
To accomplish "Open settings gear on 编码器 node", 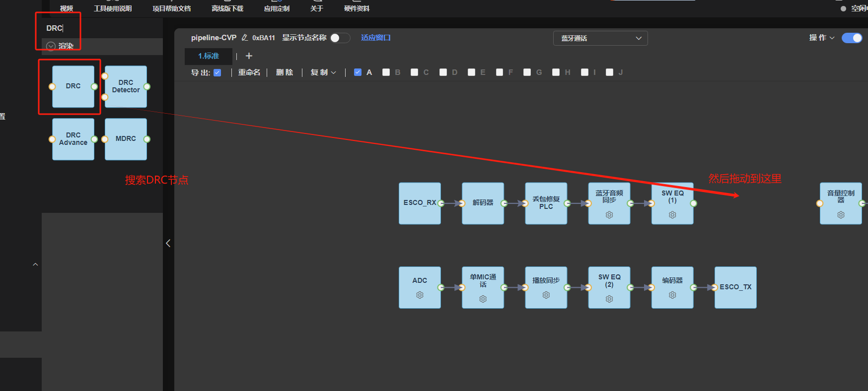I will tap(672, 295).
